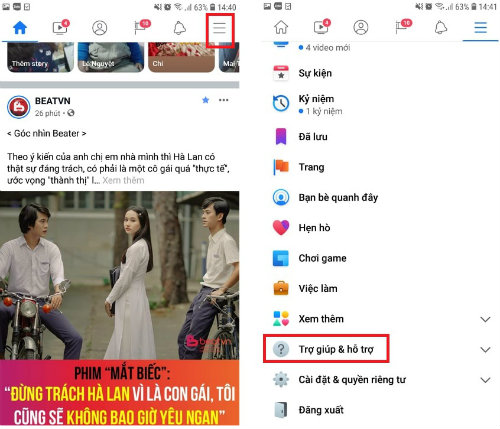This screenshot has height=429, width=500.
Task: Tap 1 kỷ niệm subtitle
Action: 324,111
